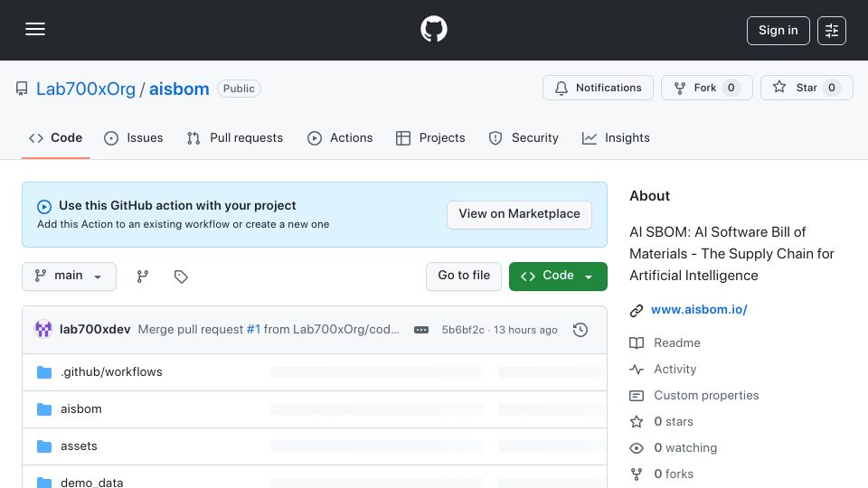This screenshot has height=488, width=868.
Task: Go to the GitHub homepage logo
Action: click(433, 29)
